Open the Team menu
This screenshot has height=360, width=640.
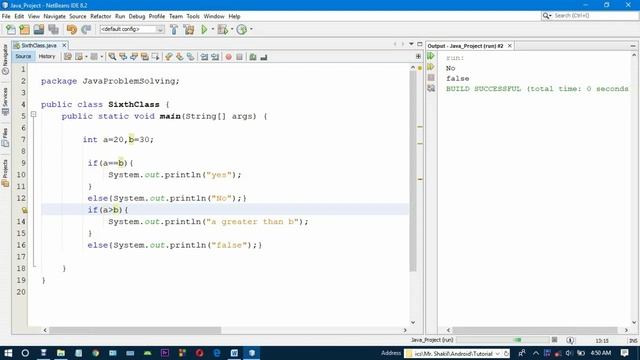(176, 16)
